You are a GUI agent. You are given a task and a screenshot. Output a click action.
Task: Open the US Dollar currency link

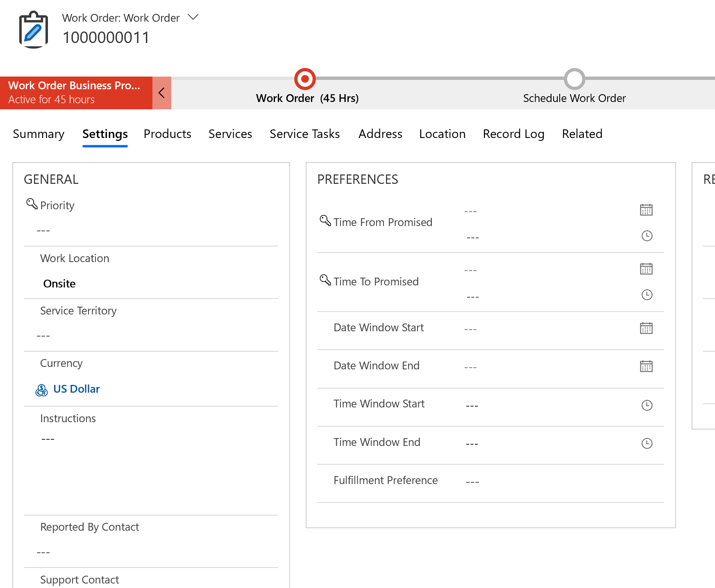(x=77, y=389)
